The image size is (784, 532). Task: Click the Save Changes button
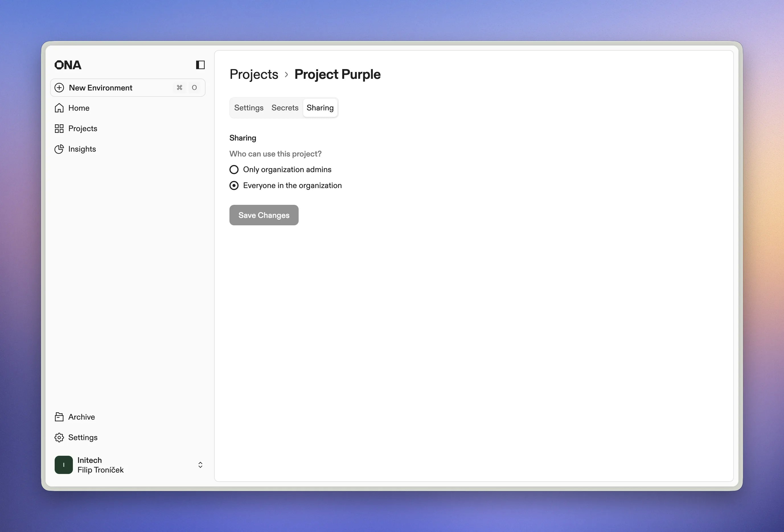pos(264,215)
